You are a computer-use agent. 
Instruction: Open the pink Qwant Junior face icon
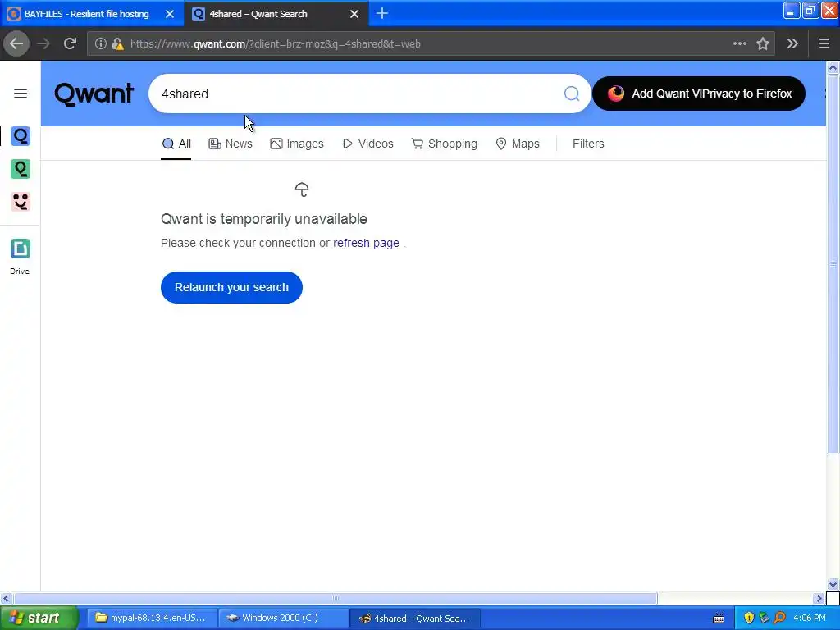[21, 202]
